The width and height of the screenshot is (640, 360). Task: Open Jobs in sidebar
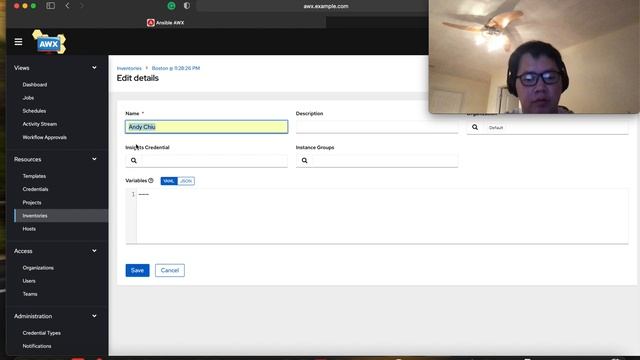(x=28, y=98)
